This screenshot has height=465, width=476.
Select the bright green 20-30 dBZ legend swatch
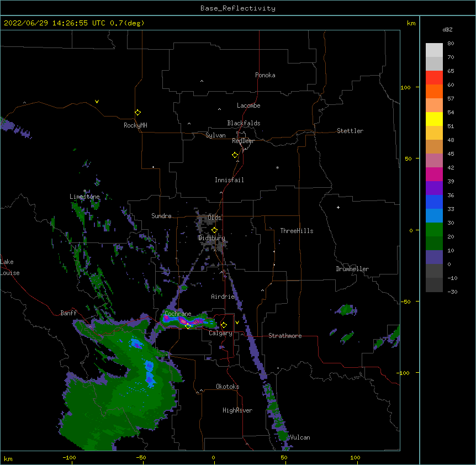434,230
